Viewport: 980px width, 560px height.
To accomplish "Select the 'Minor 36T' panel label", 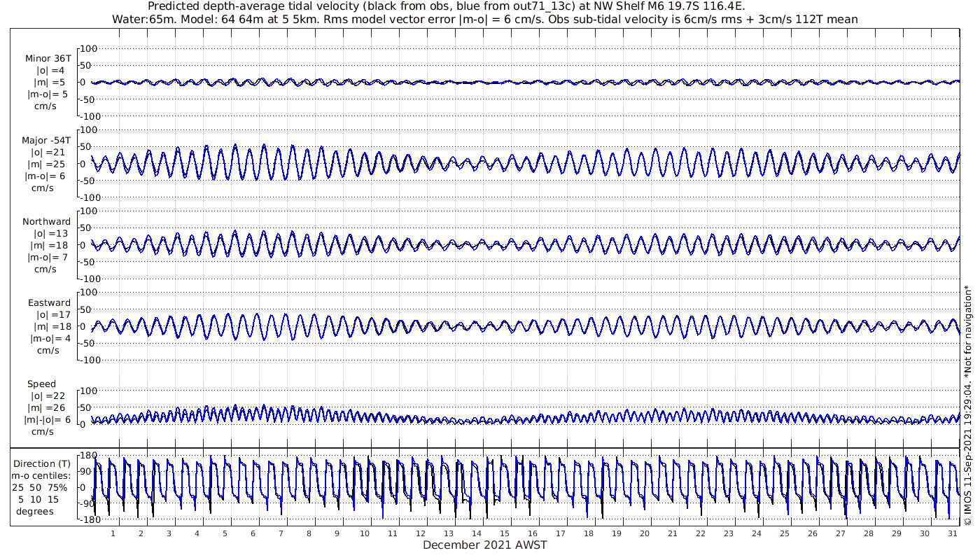I will (x=48, y=59).
